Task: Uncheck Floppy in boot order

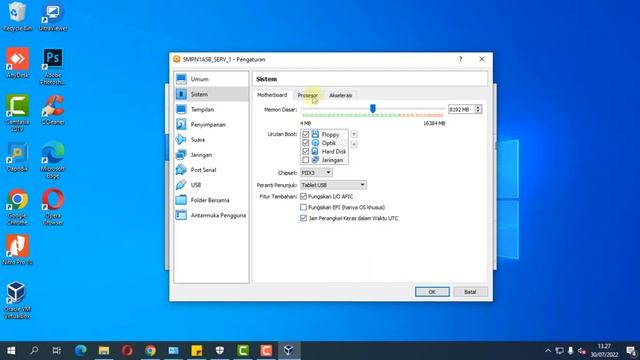Action: tap(305, 134)
